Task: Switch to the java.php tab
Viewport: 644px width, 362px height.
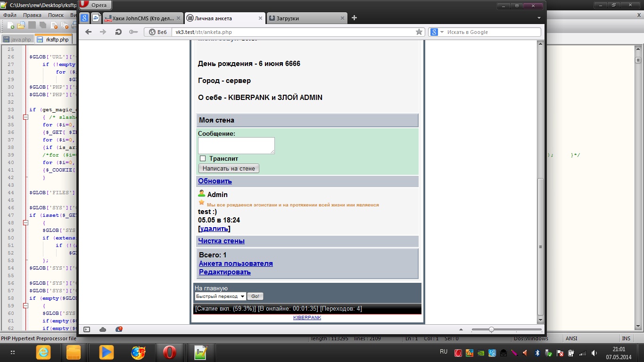Action: click(x=17, y=40)
